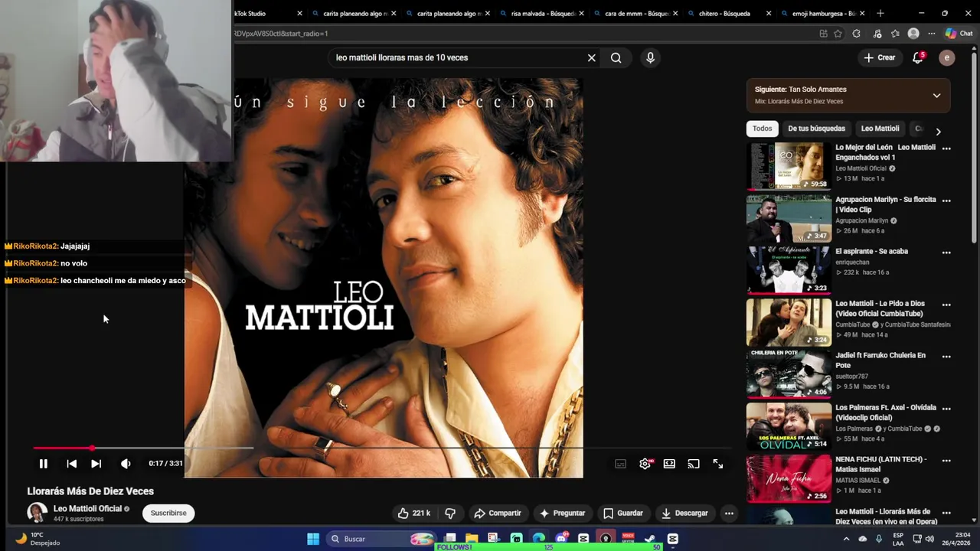Image resolution: width=980 pixels, height=551 pixels.
Task: Open a new browser tab
Action: 880,13
